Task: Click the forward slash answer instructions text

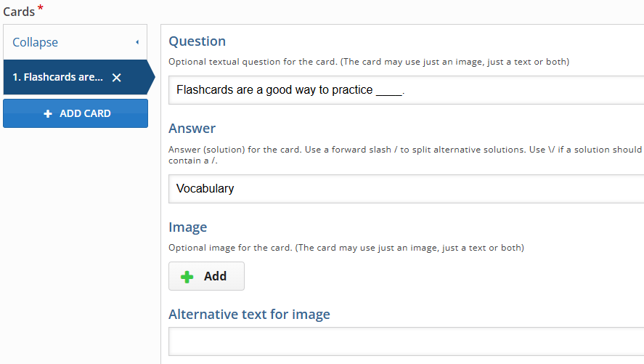Action: tap(405, 155)
